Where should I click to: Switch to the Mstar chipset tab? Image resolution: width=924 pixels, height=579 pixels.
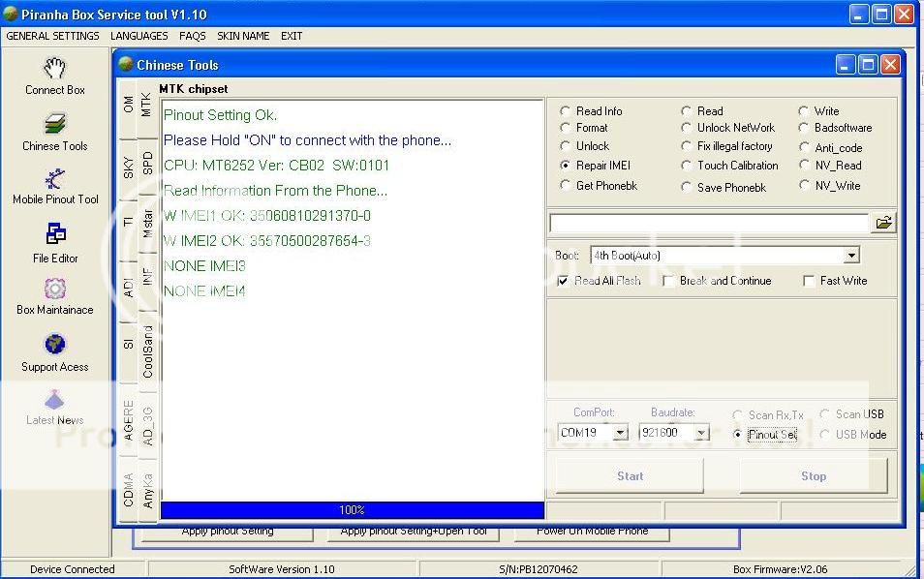pos(147,224)
